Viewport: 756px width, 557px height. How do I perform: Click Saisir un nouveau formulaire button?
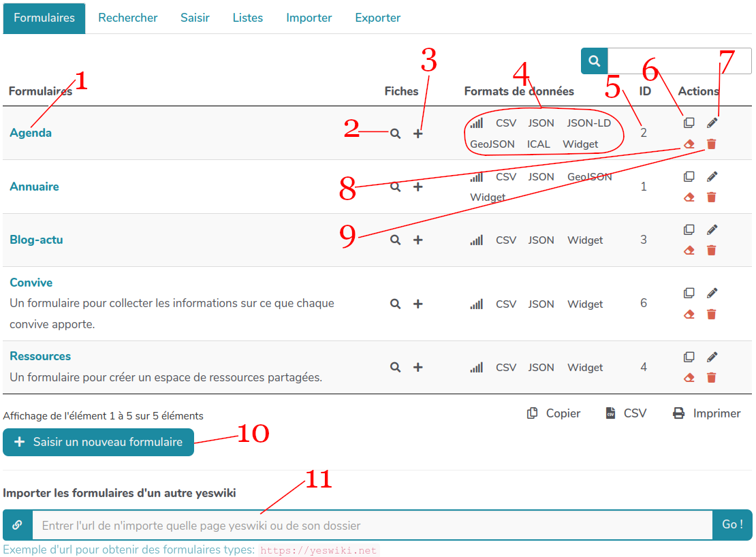coord(98,442)
